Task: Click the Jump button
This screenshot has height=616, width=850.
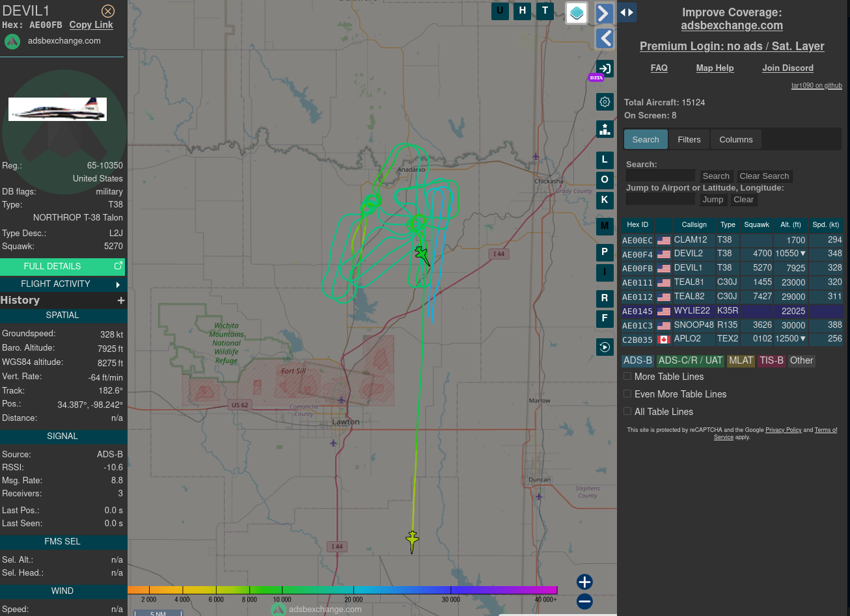Action: (x=713, y=200)
